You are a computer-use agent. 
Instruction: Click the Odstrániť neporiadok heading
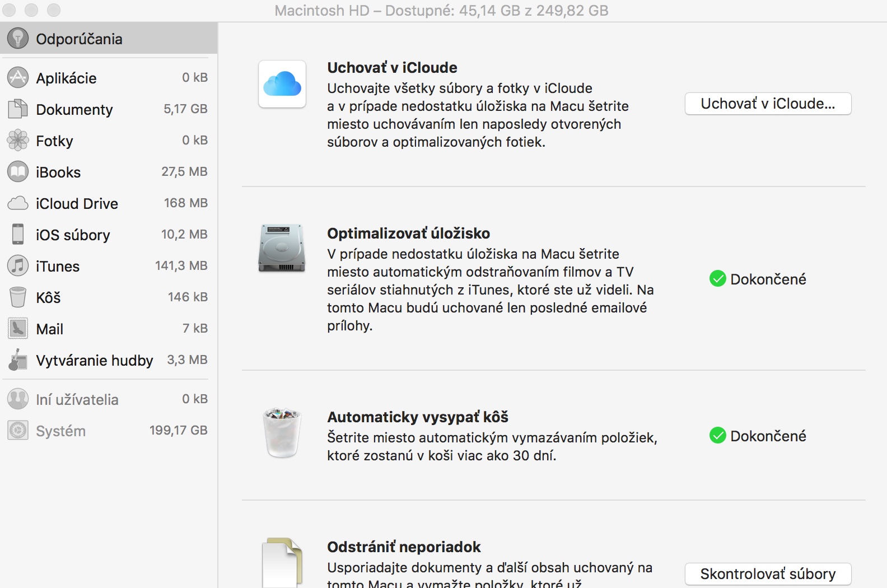point(404,547)
